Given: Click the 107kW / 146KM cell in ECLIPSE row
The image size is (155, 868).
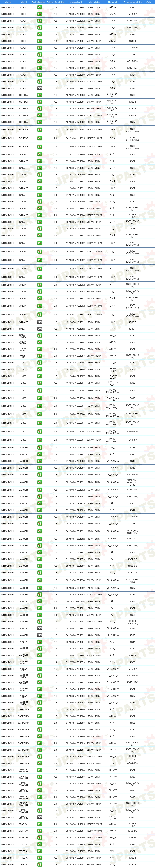Looking at the screenshot, I should [x=94, y=147].
